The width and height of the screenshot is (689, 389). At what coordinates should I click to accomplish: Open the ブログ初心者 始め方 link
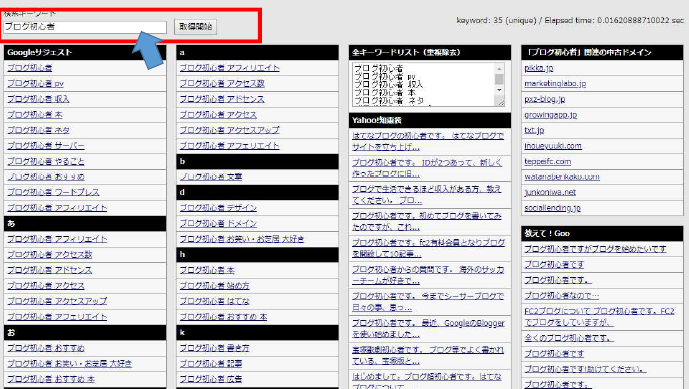214,286
